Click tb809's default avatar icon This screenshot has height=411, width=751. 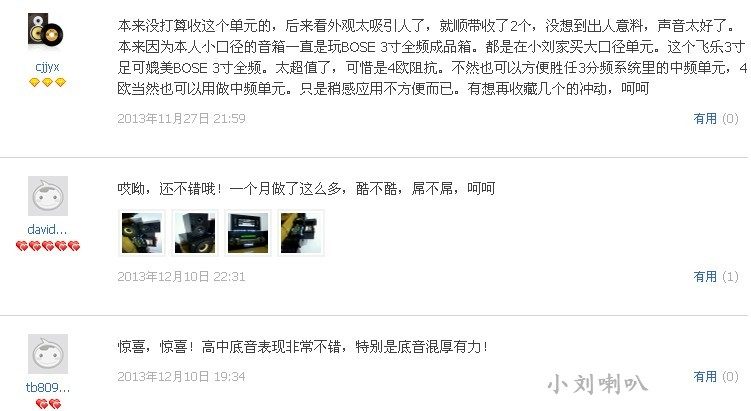[48, 354]
